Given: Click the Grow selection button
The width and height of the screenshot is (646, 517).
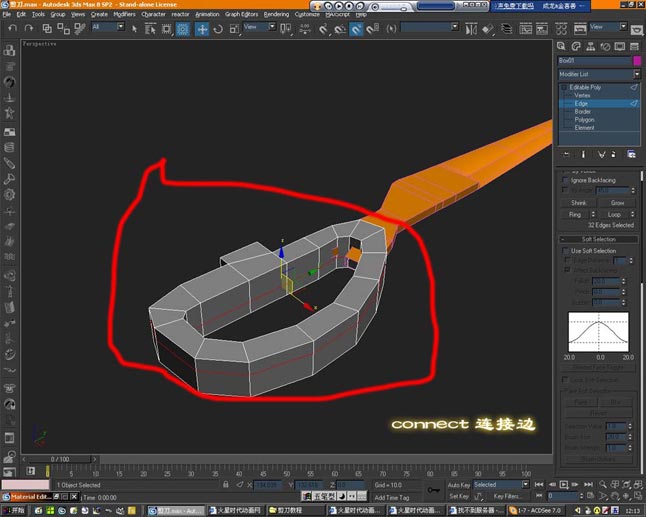Looking at the screenshot, I should 617,203.
